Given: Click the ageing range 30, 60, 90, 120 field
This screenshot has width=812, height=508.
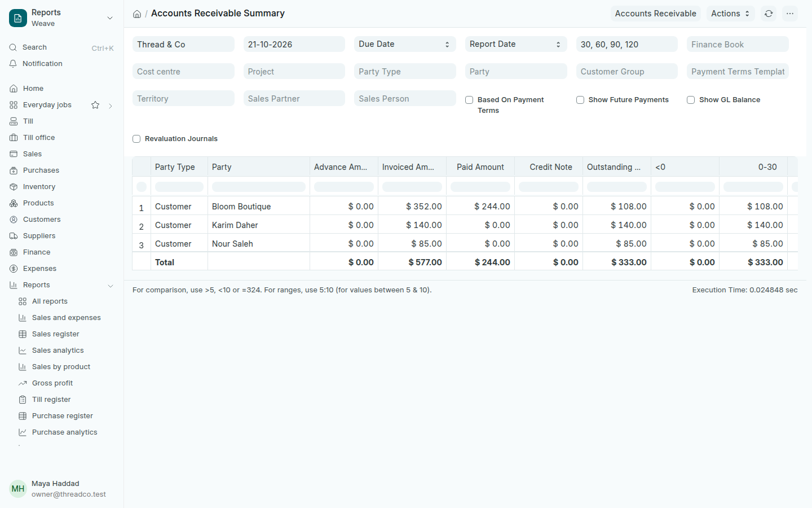Looking at the screenshot, I should click(626, 44).
